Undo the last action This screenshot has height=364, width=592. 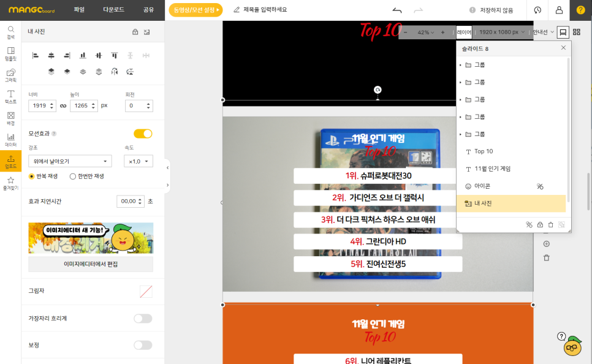pyautogui.click(x=397, y=10)
